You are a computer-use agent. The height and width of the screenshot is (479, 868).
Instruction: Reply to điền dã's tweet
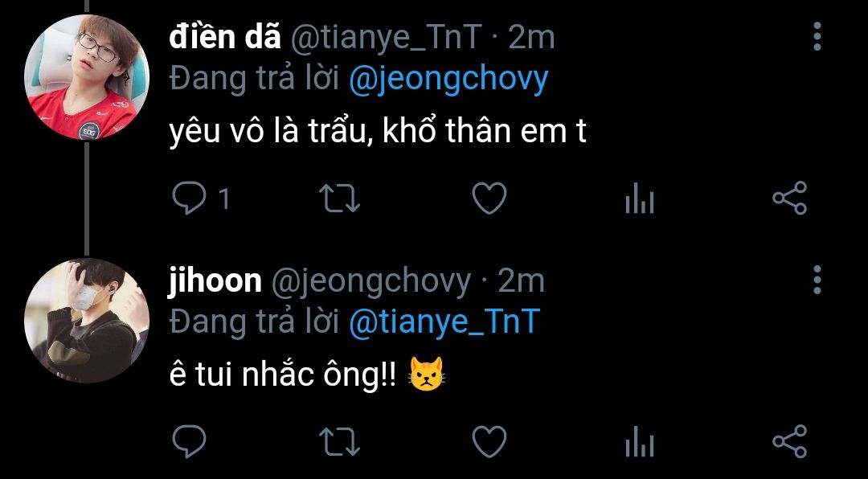[189, 199]
